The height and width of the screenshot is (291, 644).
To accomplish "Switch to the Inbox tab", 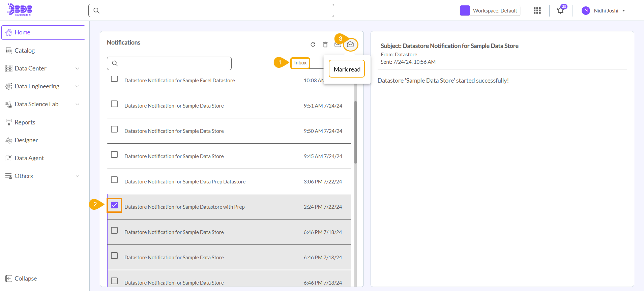I will pos(300,63).
